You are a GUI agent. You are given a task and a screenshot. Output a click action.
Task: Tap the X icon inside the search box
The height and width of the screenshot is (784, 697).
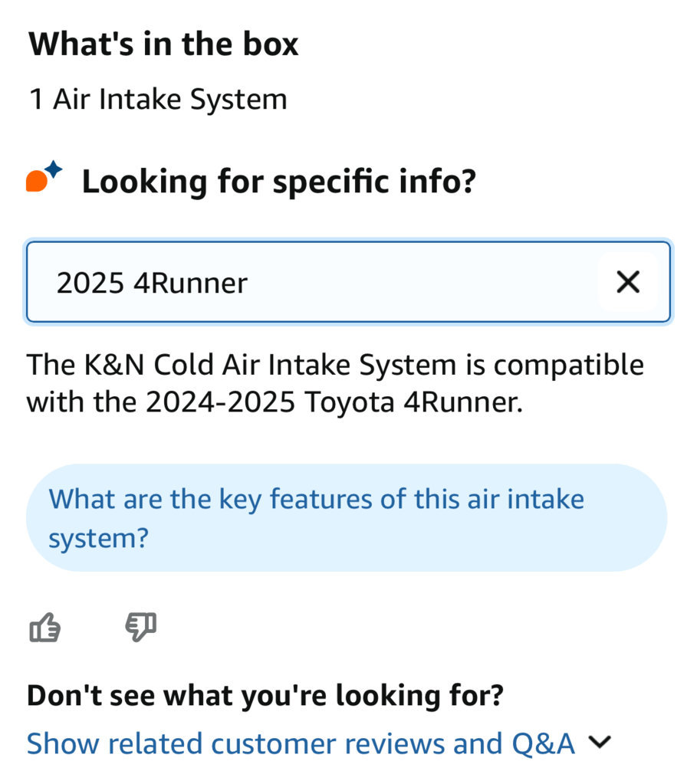point(628,282)
